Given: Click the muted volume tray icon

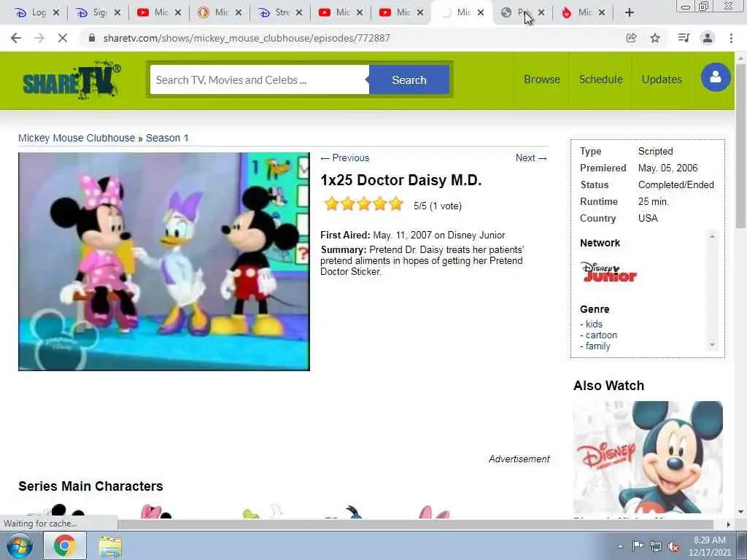Looking at the screenshot, I should 673,547.
